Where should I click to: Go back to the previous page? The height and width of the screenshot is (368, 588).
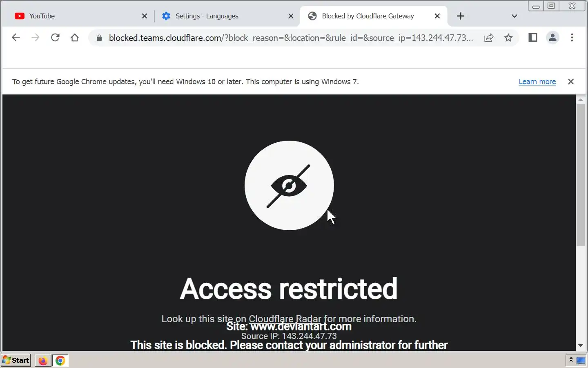click(16, 38)
